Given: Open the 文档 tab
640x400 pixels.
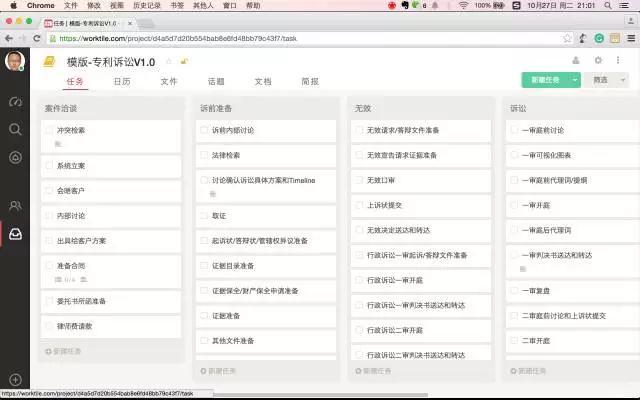Looking at the screenshot, I should [x=263, y=81].
